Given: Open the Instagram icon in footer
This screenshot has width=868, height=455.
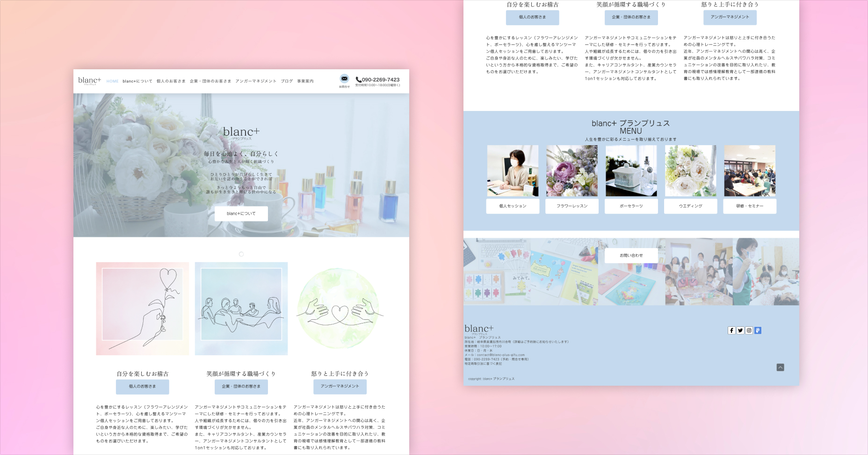Looking at the screenshot, I should click(749, 330).
